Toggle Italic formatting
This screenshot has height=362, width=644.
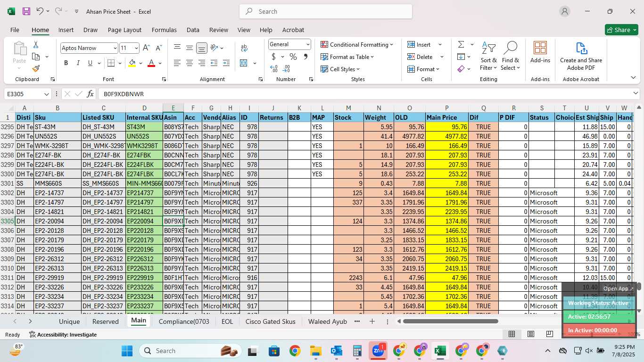[78, 63]
